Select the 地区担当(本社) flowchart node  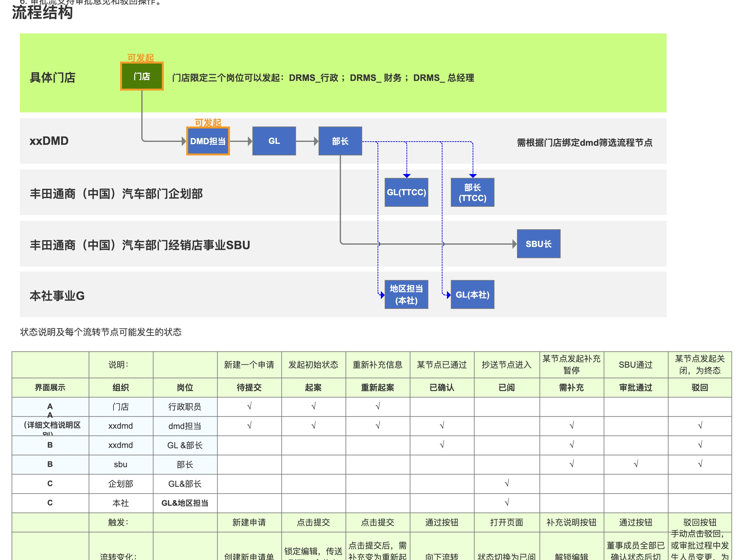[x=406, y=294]
